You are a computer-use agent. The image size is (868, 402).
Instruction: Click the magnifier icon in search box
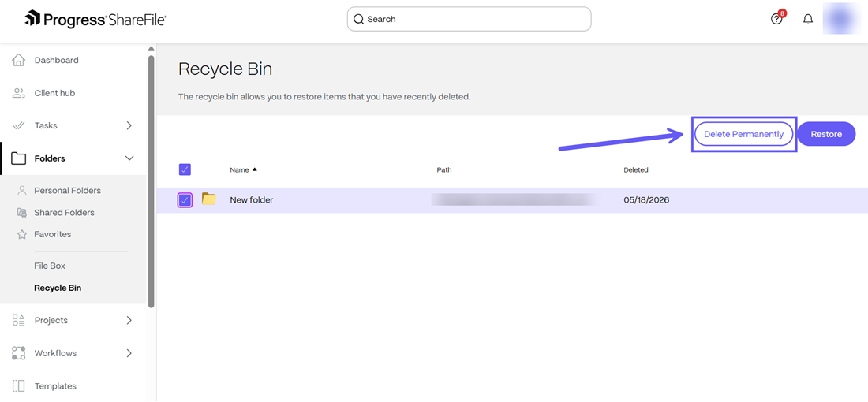359,20
